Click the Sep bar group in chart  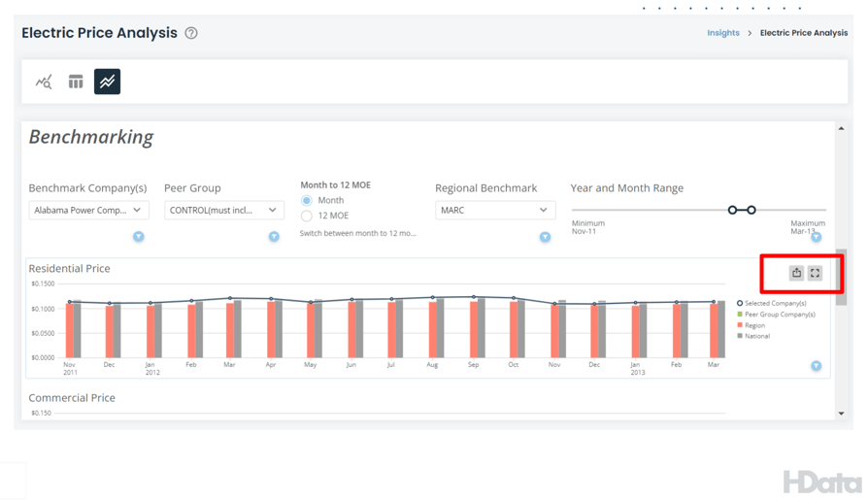(x=478, y=328)
